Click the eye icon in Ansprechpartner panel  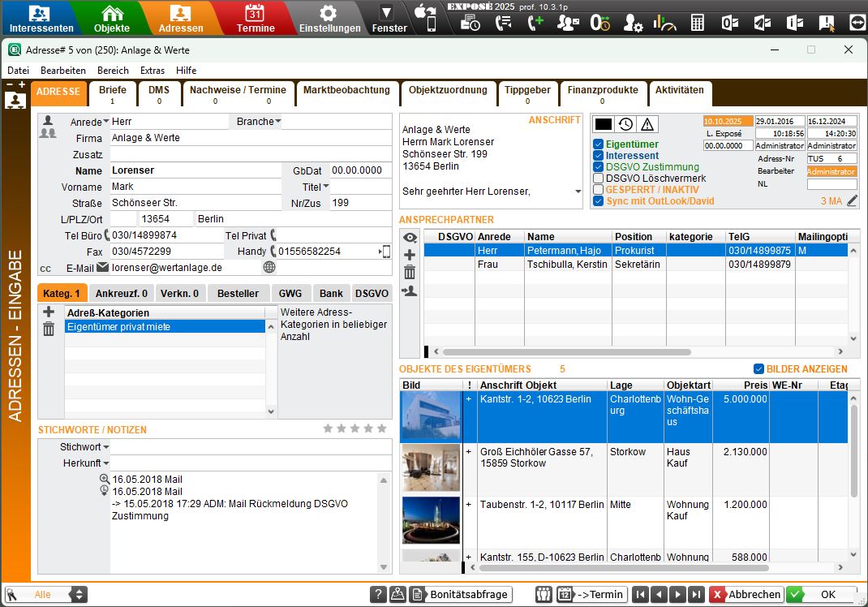(410, 237)
